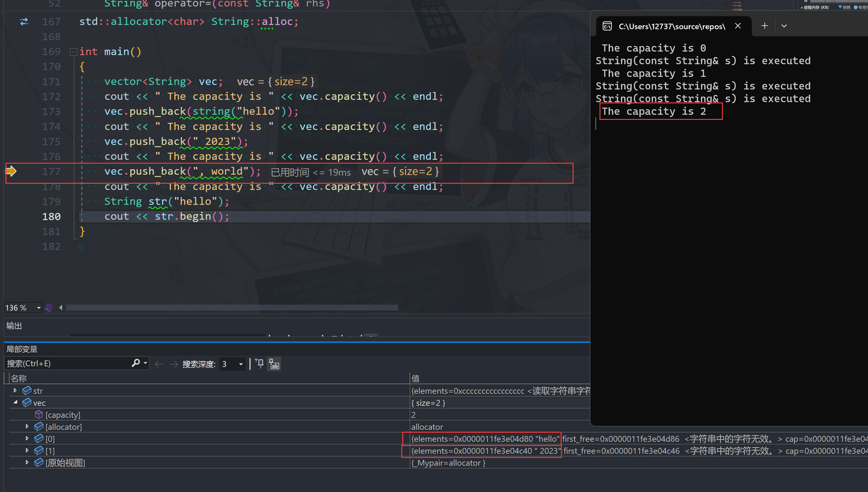Click the 'allocator' value cell
The image size is (868, 492).
point(427,427)
